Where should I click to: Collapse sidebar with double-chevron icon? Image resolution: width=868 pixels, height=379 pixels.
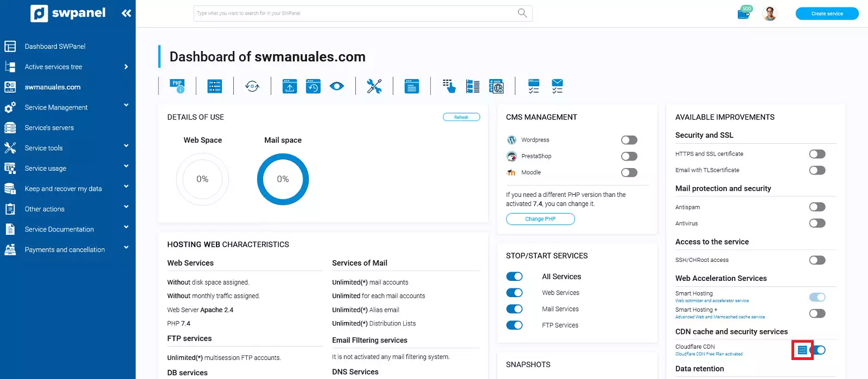pyautogui.click(x=126, y=13)
